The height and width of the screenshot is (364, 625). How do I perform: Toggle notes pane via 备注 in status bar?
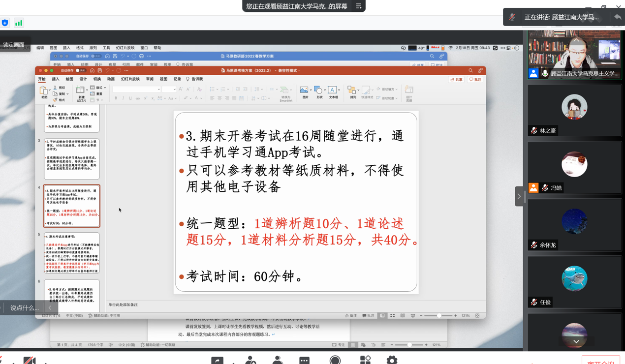pyautogui.click(x=351, y=316)
